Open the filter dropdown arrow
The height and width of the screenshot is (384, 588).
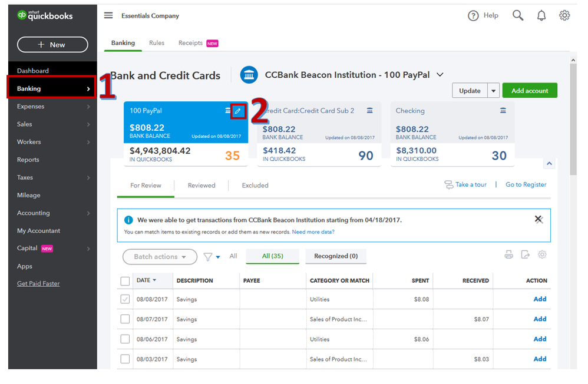[x=218, y=257]
